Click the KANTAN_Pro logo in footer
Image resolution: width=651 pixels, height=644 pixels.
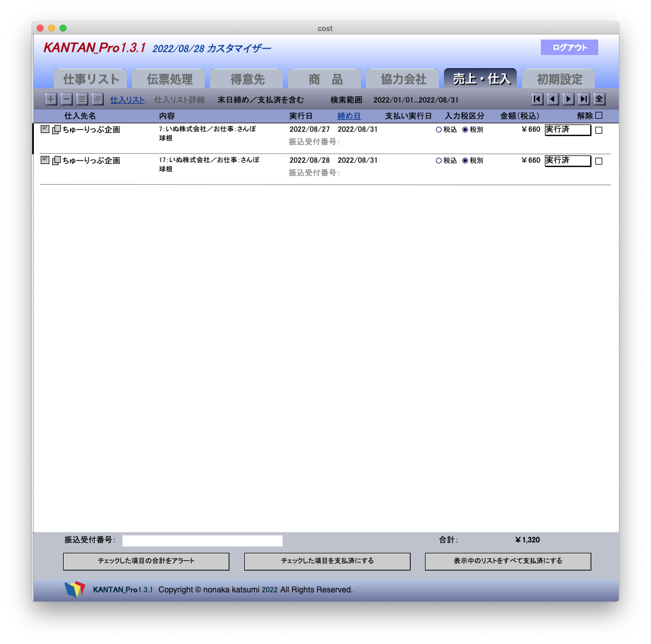(75, 589)
